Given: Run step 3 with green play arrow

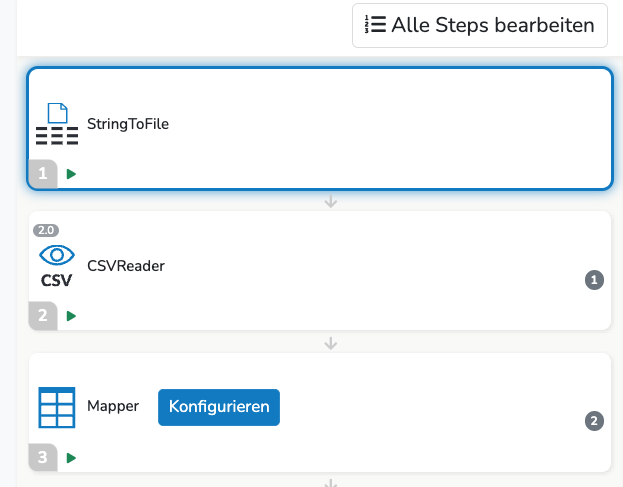Looking at the screenshot, I should 71,458.
